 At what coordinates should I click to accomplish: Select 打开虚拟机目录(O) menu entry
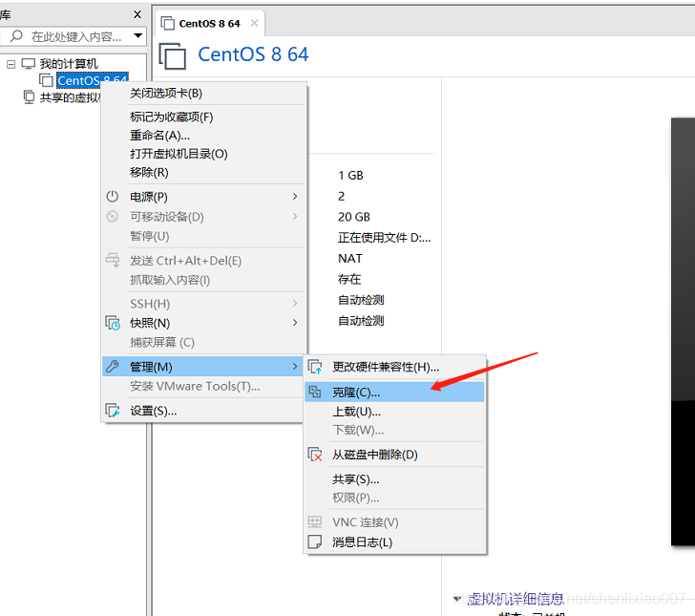[x=203, y=154]
